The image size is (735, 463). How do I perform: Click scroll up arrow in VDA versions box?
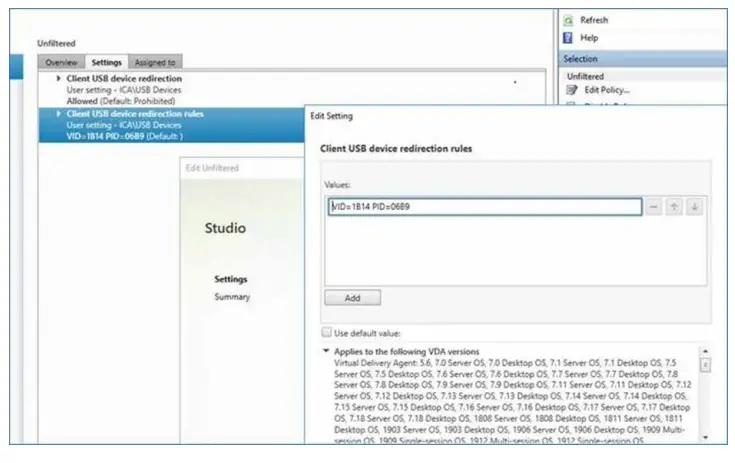705,351
